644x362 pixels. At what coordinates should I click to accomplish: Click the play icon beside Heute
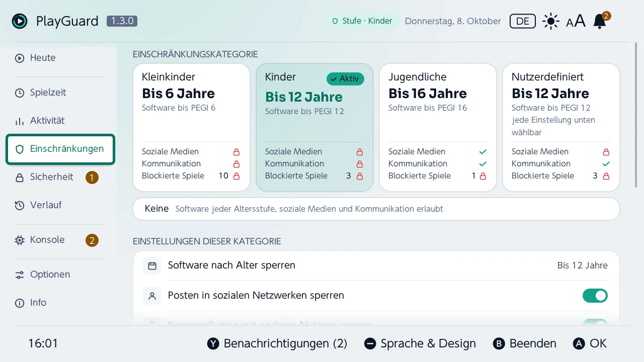point(20,58)
